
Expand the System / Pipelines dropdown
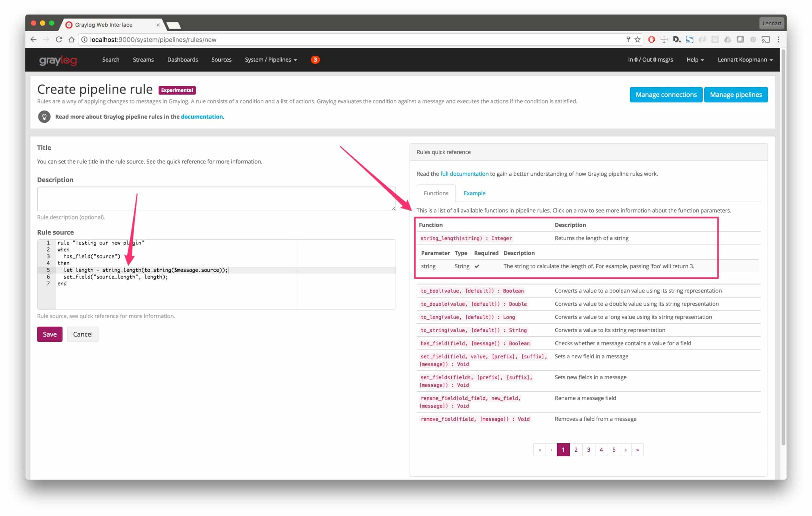tap(271, 60)
